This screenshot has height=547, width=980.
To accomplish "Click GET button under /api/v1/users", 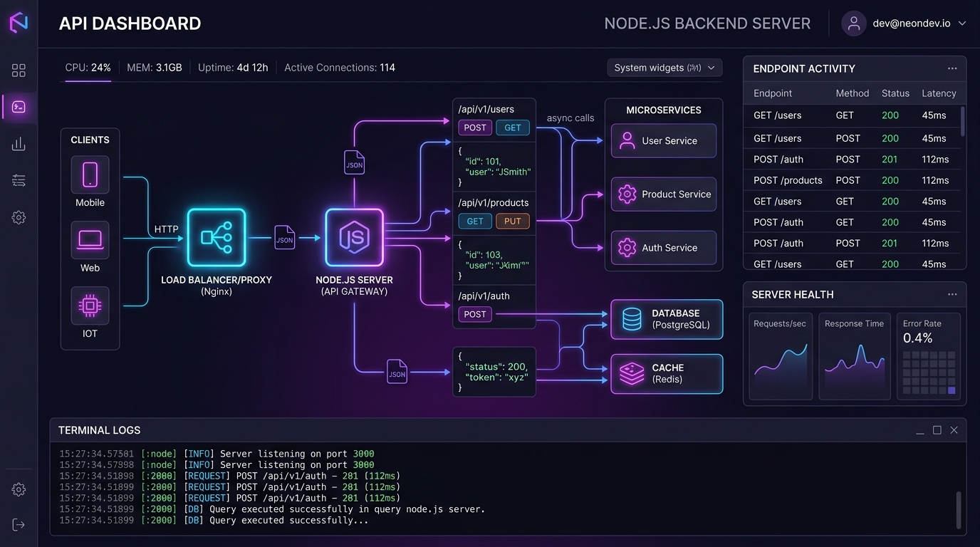I will [x=513, y=127].
